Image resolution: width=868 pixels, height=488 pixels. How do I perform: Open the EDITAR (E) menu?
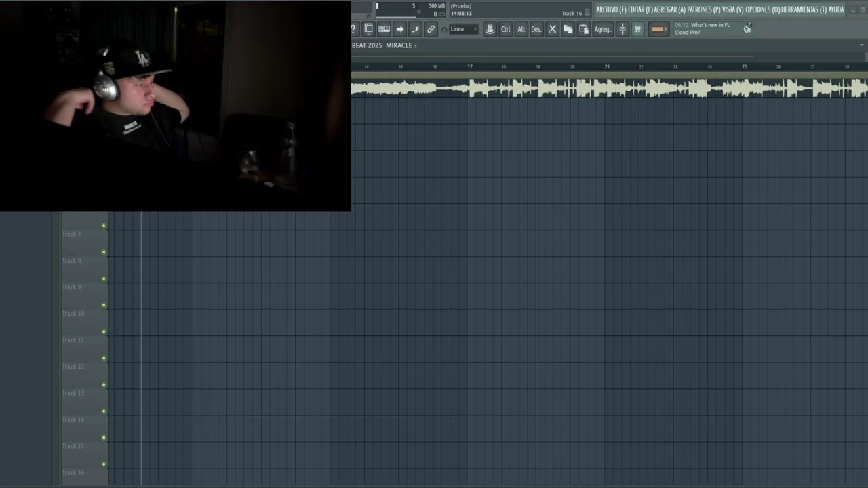(640, 9)
